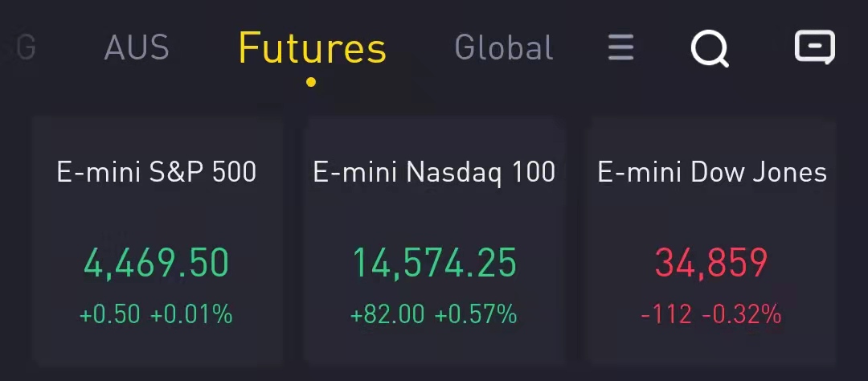The image size is (868, 381).
Task: Switch to the AUS market tab
Action: 136,47
